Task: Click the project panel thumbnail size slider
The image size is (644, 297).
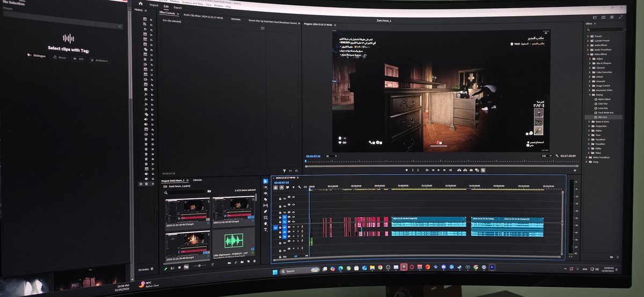Action: pos(199,265)
